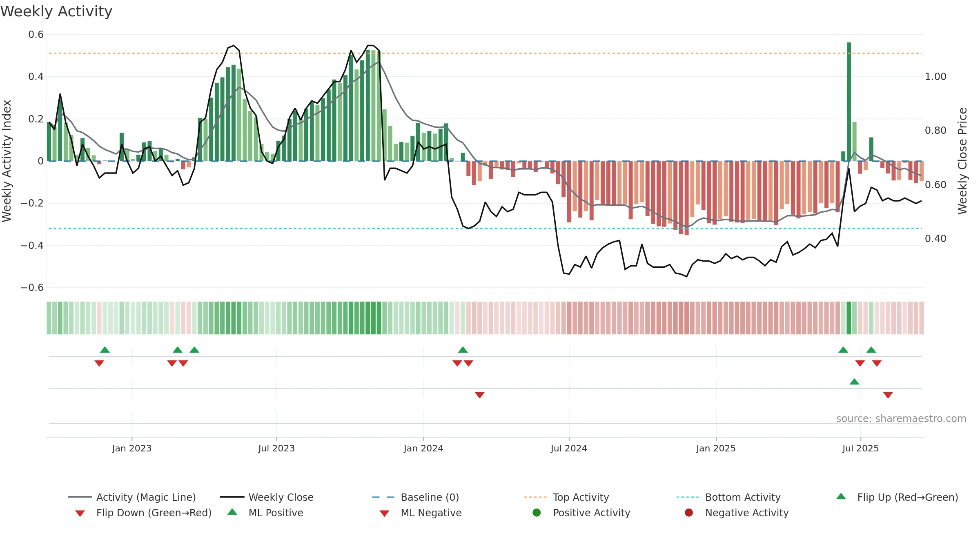
Task: Toggle Flip Up (Red→Green) legend entry
Action: (x=897, y=497)
